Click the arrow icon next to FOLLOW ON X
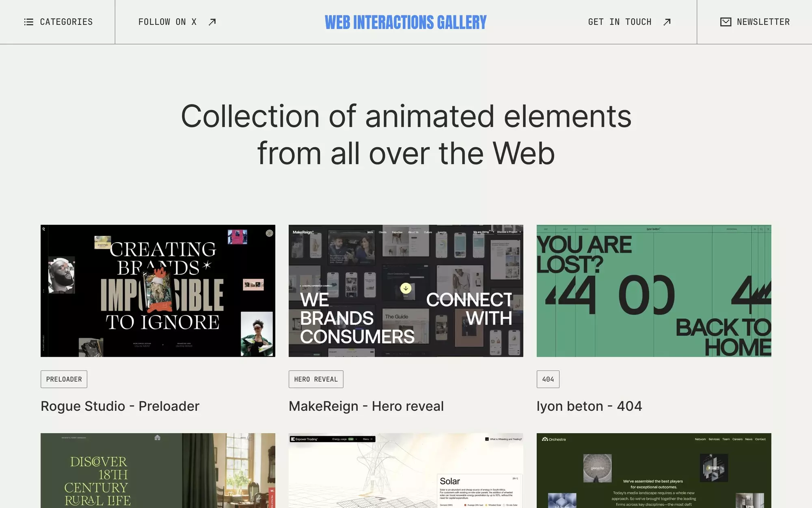The width and height of the screenshot is (812, 508). point(213,22)
